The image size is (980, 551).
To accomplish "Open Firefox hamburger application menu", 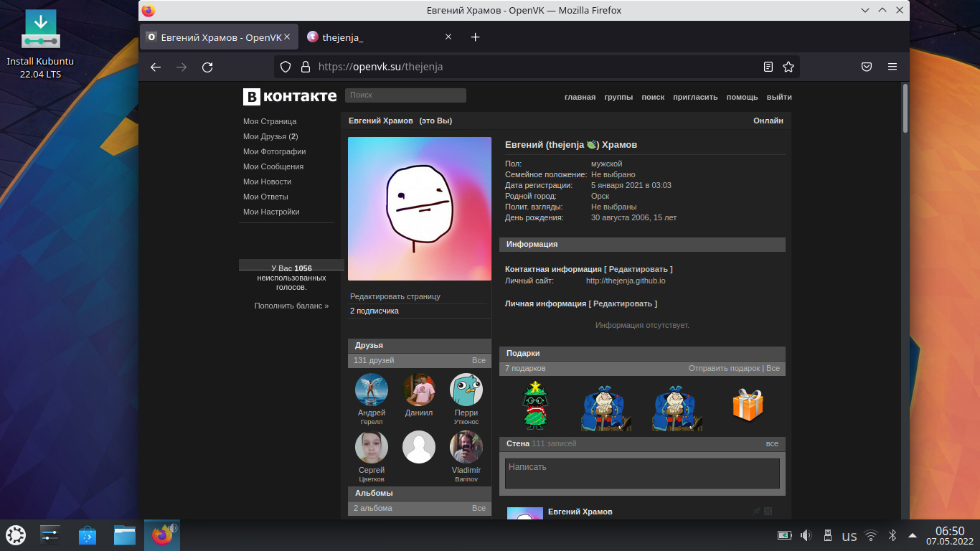I will tap(892, 67).
